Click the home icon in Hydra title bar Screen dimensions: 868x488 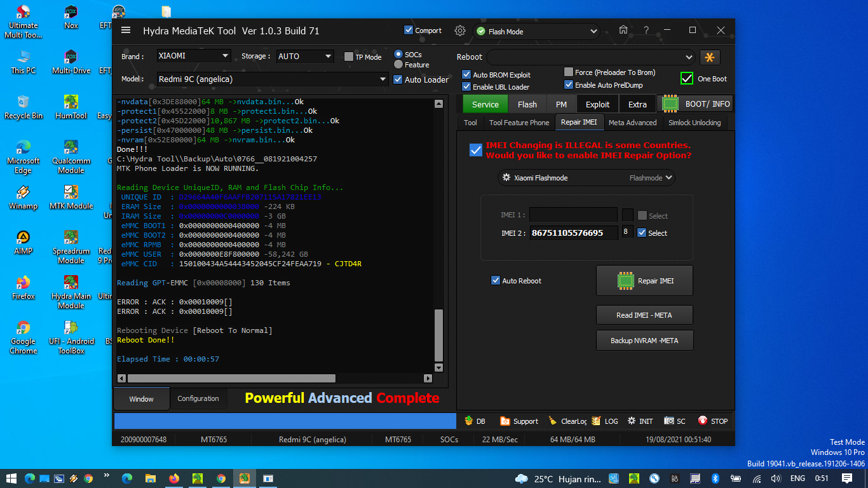coord(623,30)
